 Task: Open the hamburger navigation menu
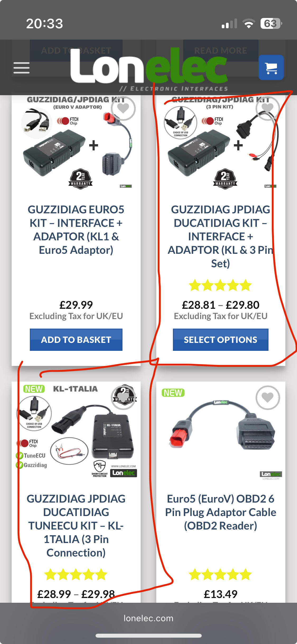point(21,68)
